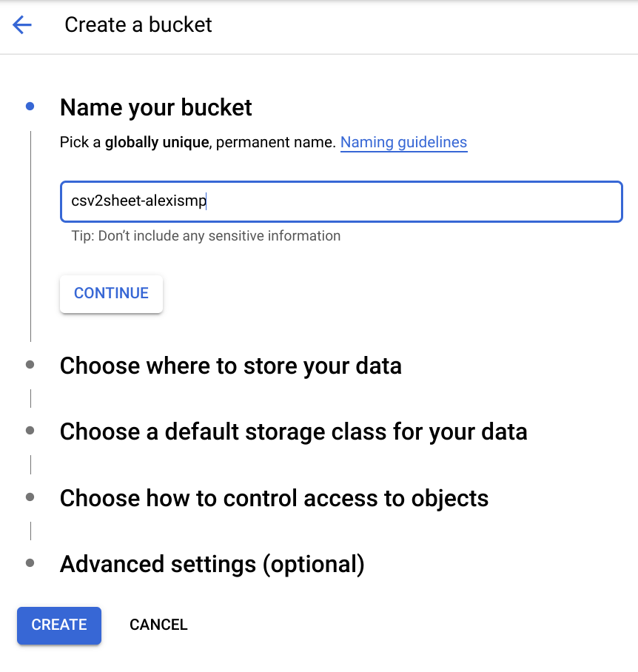Click the bullet beside Advanced settings
Image resolution: width=638 pixels, height=672 pixels.
tap(30, 562)
